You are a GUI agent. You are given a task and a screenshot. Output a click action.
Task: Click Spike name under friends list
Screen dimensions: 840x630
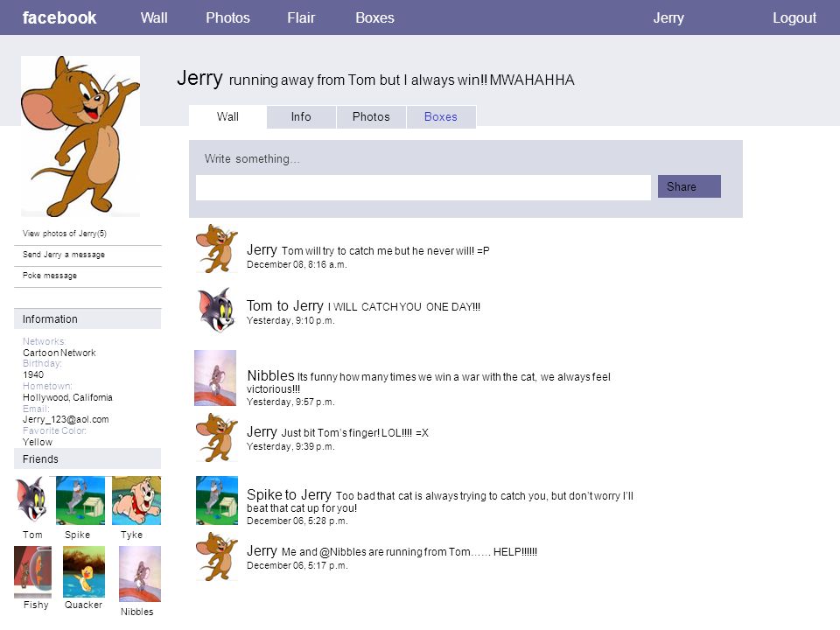pyautogui.click(x=78, y=535)
